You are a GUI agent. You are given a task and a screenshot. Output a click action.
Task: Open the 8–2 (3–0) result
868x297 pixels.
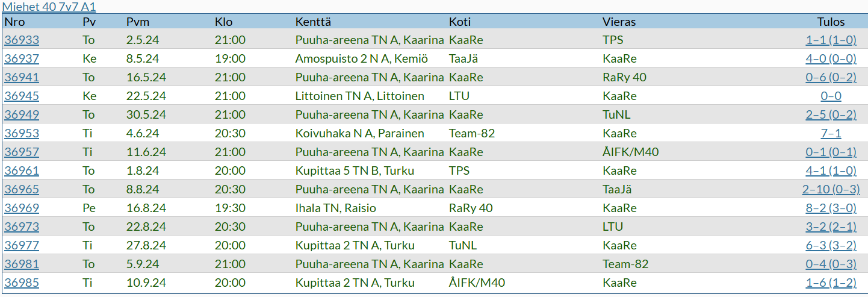831,208
